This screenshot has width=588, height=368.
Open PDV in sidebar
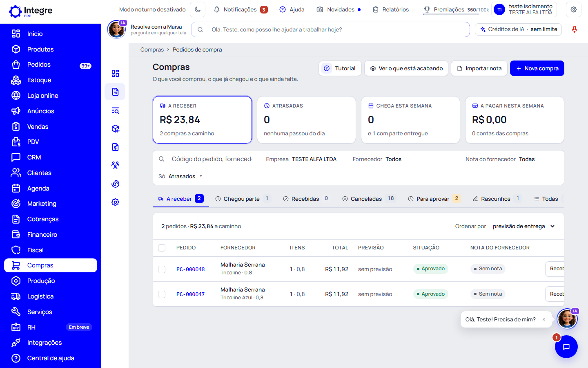tap(51, 142)
